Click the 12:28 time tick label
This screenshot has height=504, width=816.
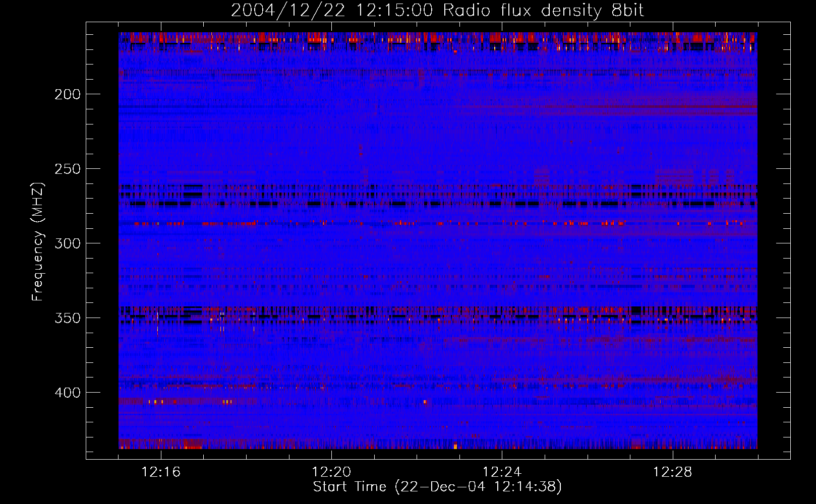coord(672,472)
